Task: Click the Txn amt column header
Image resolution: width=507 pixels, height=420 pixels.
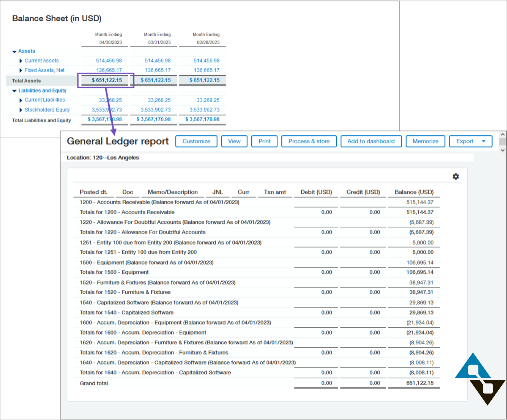Action: pos(275,192)
